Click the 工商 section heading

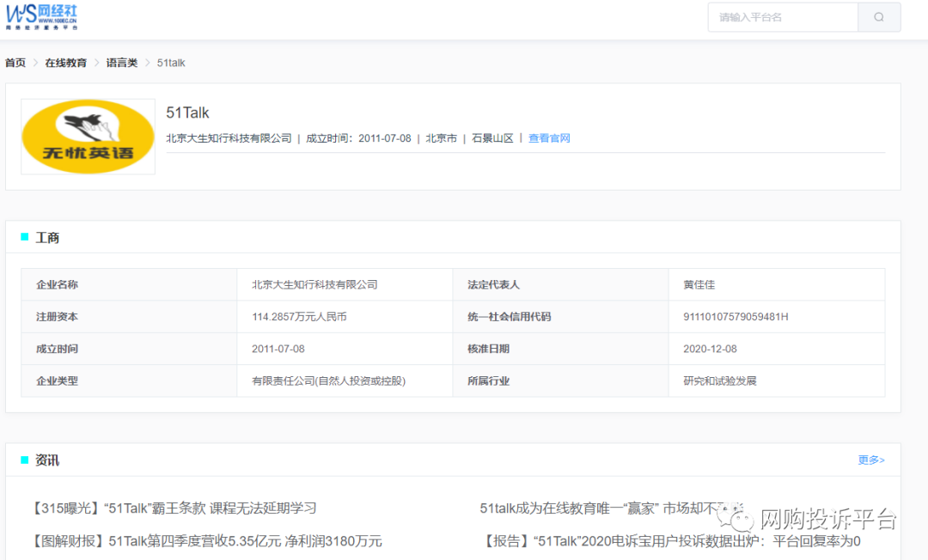pos(47,238)
